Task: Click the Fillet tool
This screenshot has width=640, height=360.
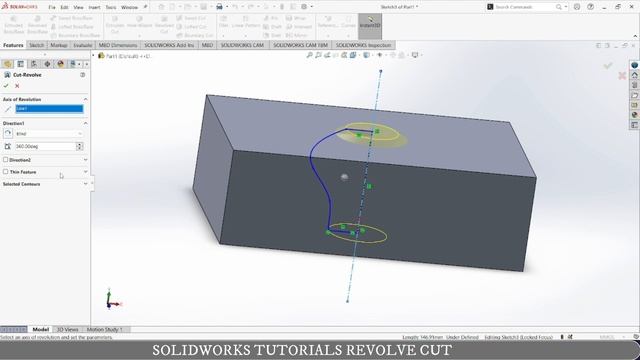Action: (x=224, y=22)
